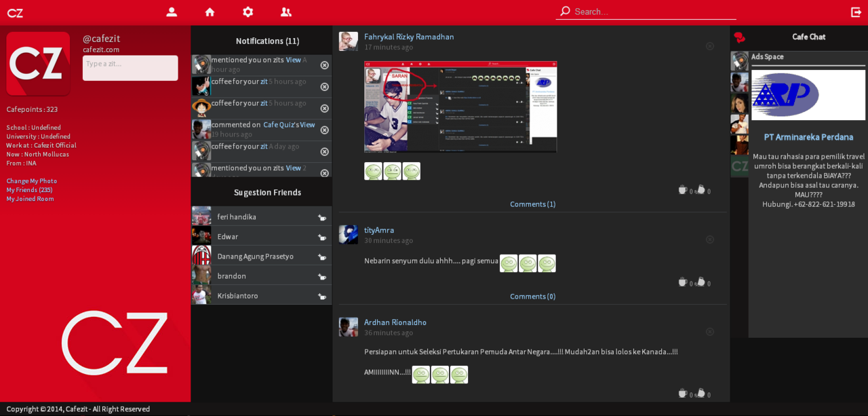Image resolution: width=868 pixels, height=416 pixels.
Task: Add Edwar as a friend
Action: [x=322, y=237]
